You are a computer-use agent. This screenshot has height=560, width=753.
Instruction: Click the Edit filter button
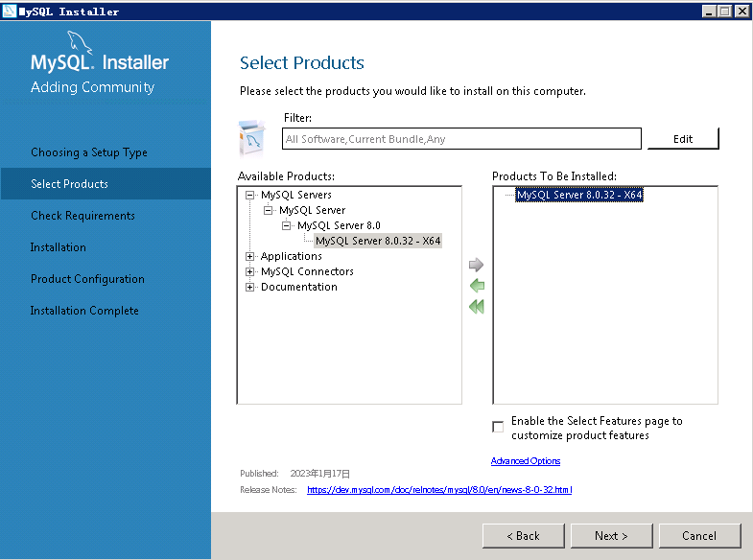[x=683, y=139]
